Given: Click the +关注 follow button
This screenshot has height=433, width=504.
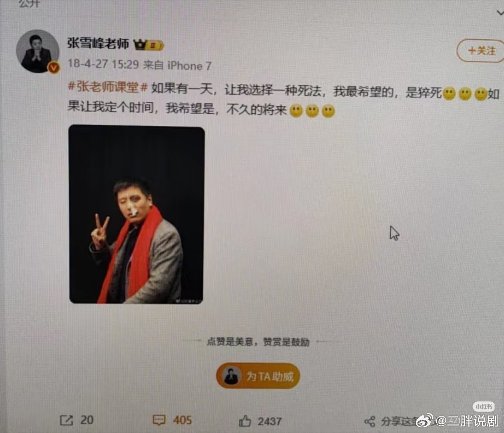Looking at the screenshot, I should [481, 51].
